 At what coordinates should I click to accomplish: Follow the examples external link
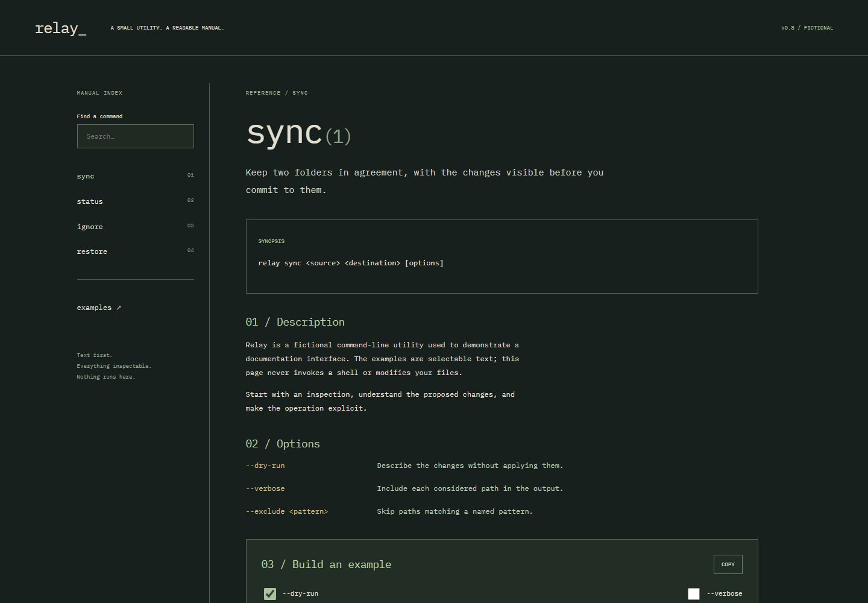99,308
